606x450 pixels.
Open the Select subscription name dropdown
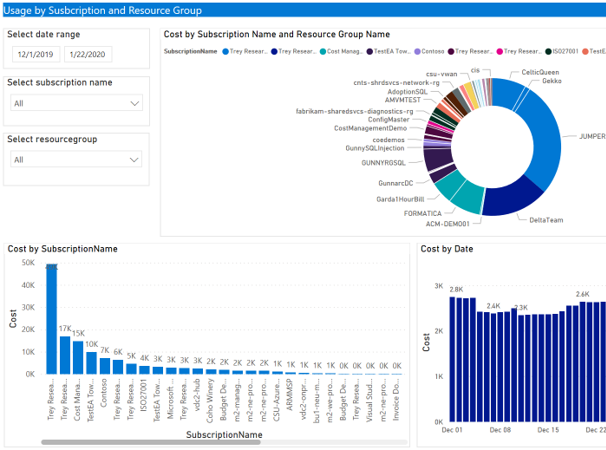[x=76, y=103]
